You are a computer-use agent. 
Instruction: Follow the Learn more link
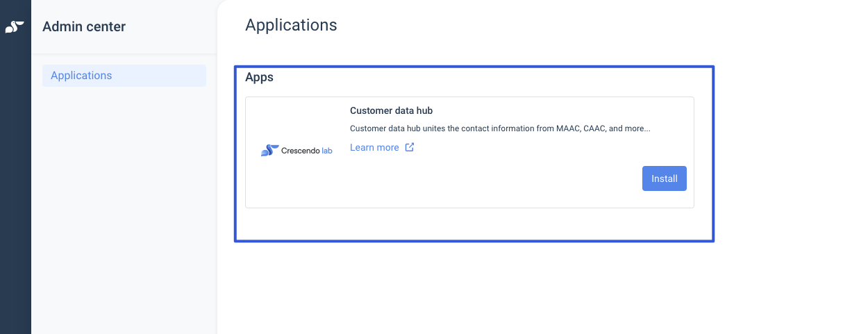pos(374,147)
